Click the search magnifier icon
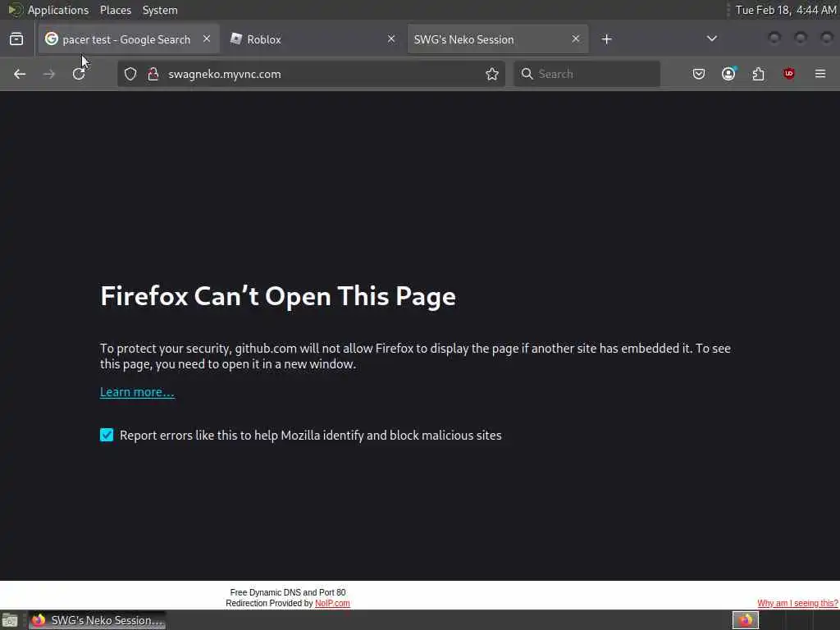This screenshot has height=630, width=840. [x=527, y=74]
